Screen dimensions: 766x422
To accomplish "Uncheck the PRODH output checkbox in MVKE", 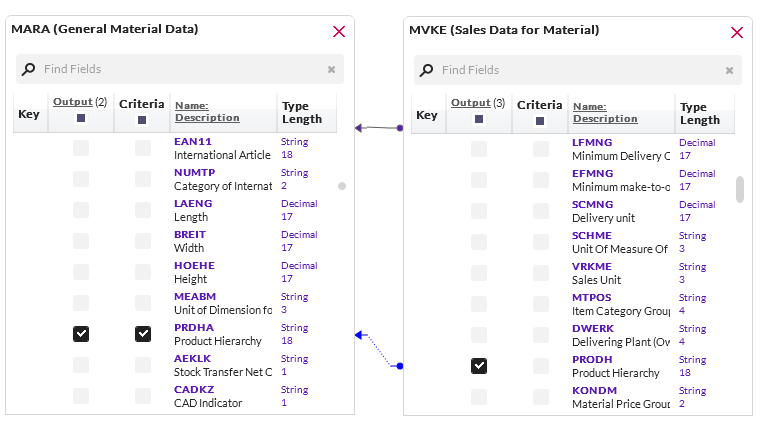I will [479, 366].
